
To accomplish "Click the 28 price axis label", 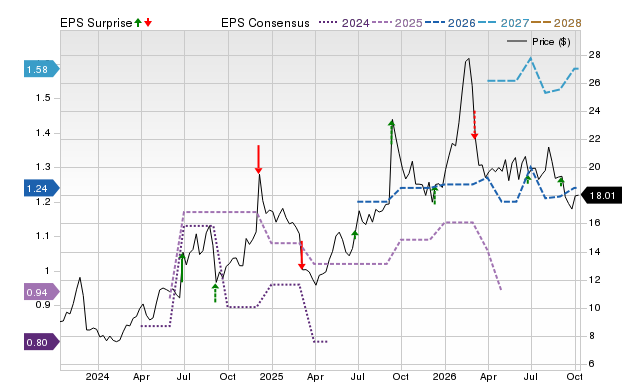I will (x=594, y=55).
